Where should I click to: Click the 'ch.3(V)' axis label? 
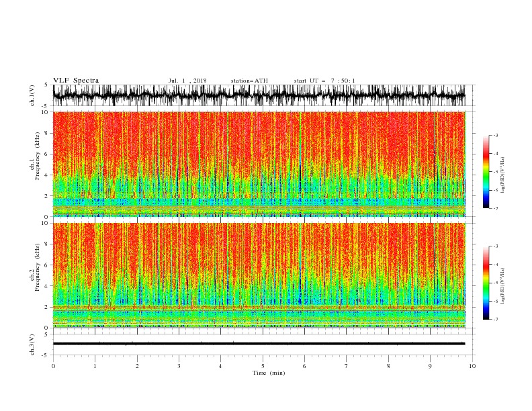click(32, 345)
